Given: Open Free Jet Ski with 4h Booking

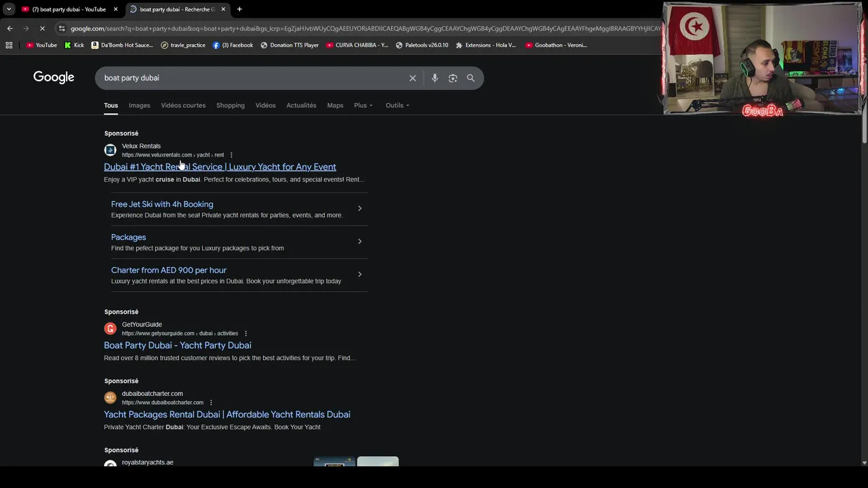Looking at the screenshot, I should click(x=162, y=204).
